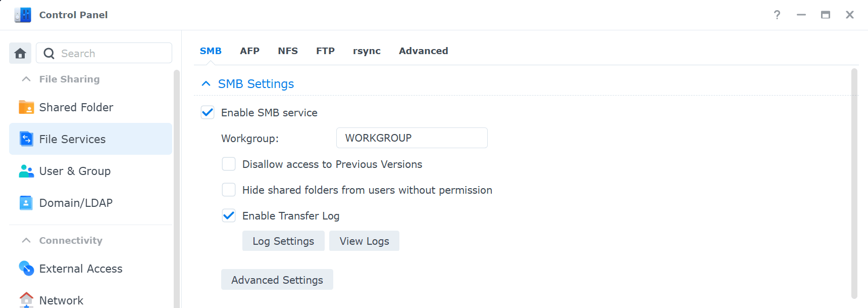Click the sidebar Search field
The image size is (868, 308).
click(104, 53)
